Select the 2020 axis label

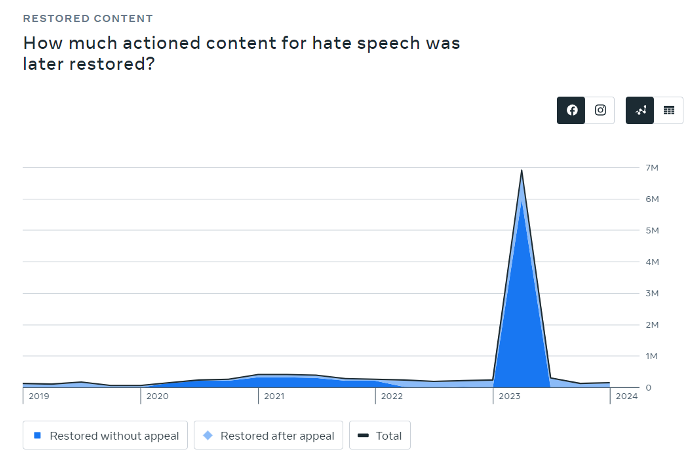point(157,396)
